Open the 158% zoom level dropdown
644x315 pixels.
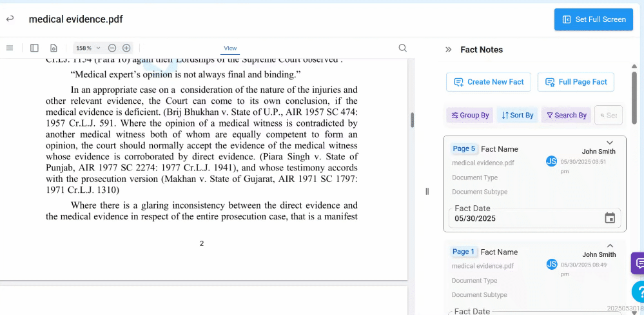click(x=88, y=48)
